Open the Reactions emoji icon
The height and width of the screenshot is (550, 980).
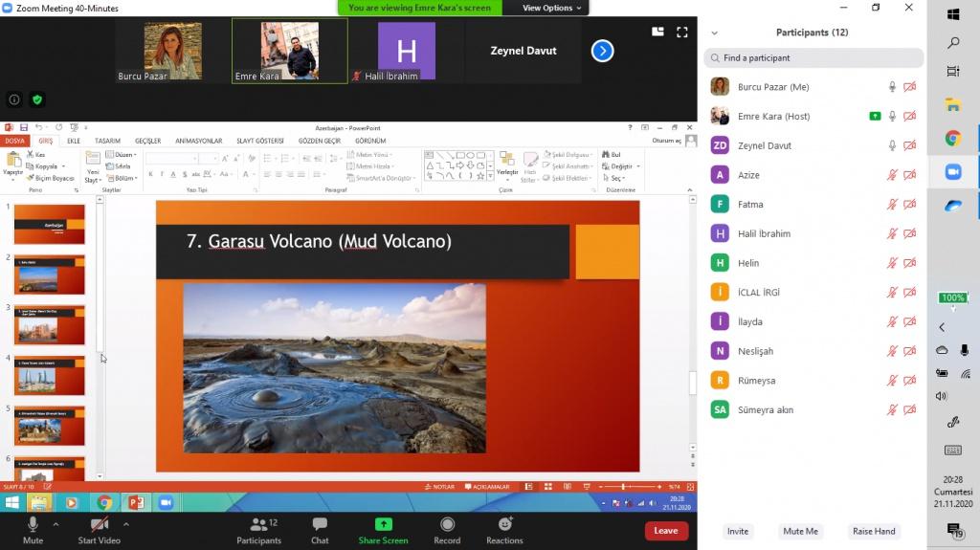(504, 525)
